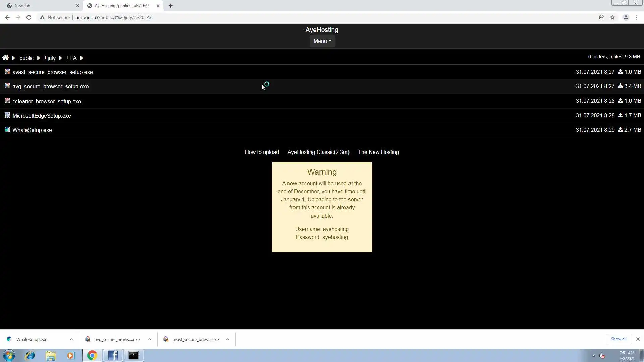The width and height of the screenshot is (644, 362).
Task: Navigate to public folder in breadcrumb
Action: [26, 58]
